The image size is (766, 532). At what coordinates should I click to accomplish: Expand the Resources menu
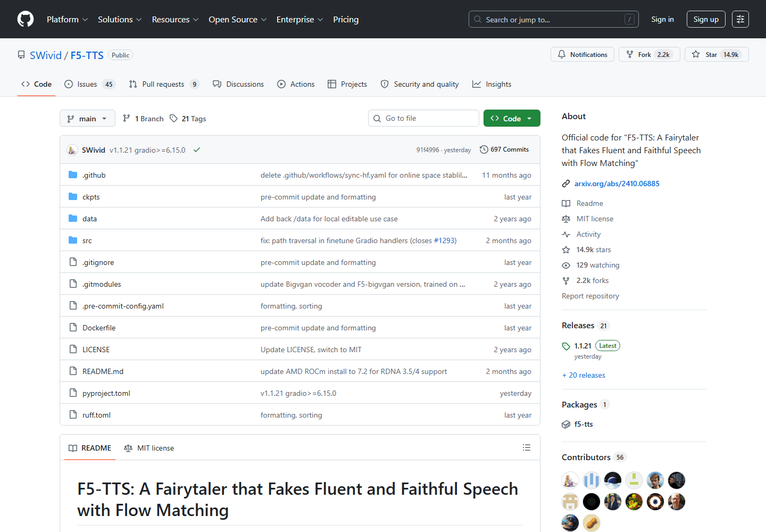coord(175,19)
